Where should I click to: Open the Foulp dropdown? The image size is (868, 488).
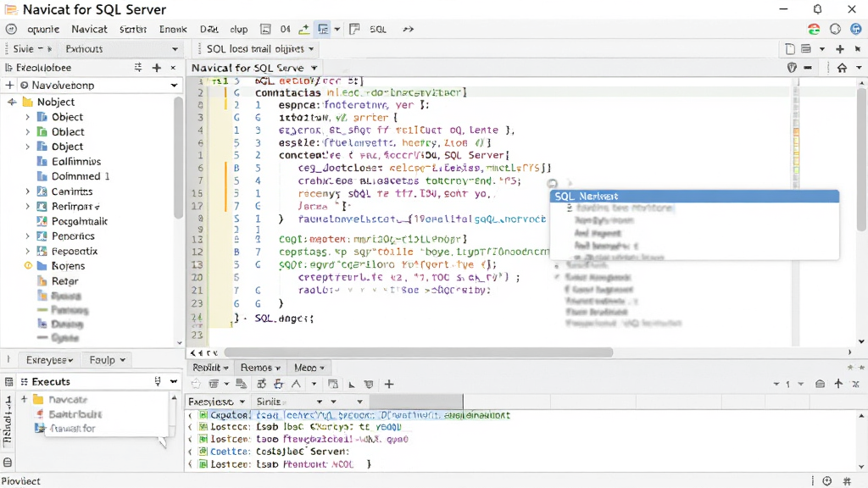(x=108, y=360)
